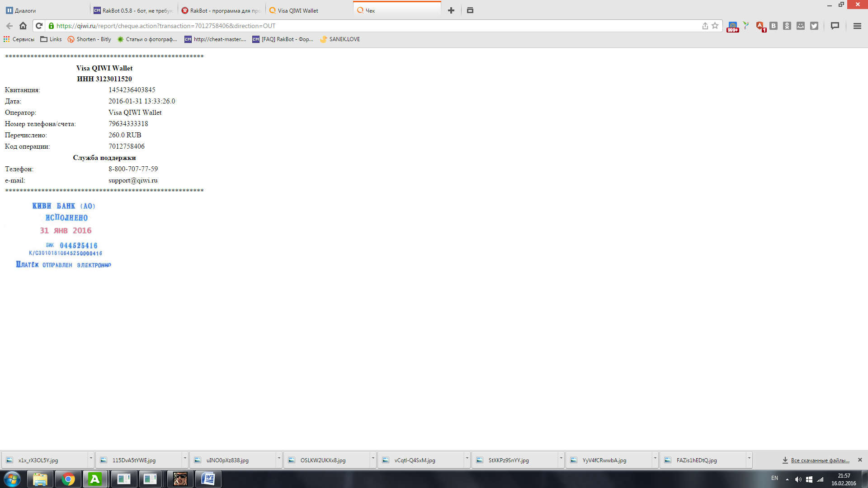Open a new tab with the plus button
Screen dimensions: 868x488
click(451, 10)
